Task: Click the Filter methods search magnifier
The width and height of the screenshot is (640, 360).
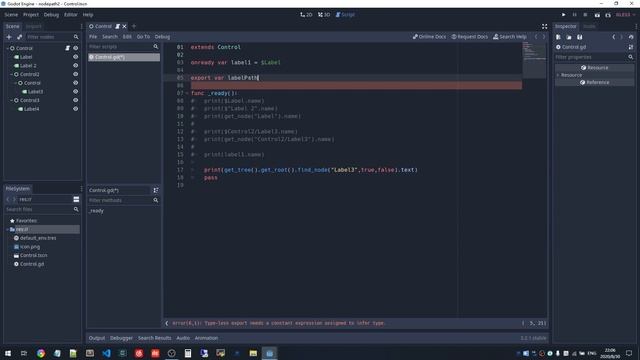Action: click(156, 200)
